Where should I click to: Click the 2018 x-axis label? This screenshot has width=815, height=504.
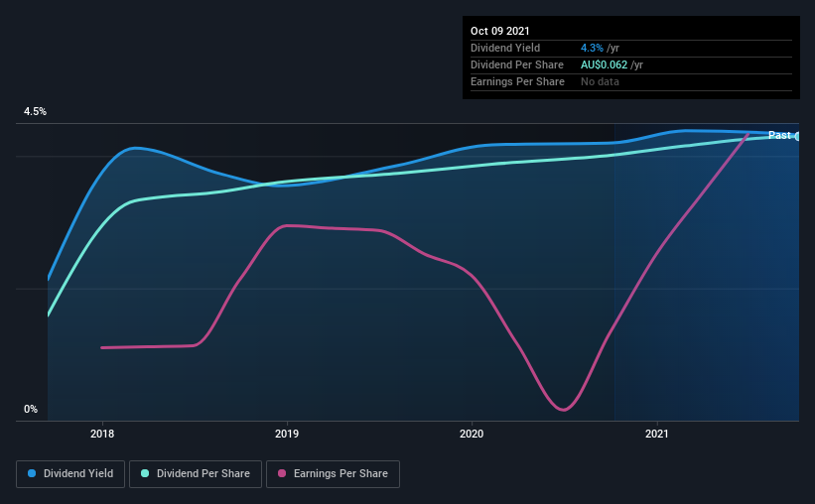coord(102,434)
